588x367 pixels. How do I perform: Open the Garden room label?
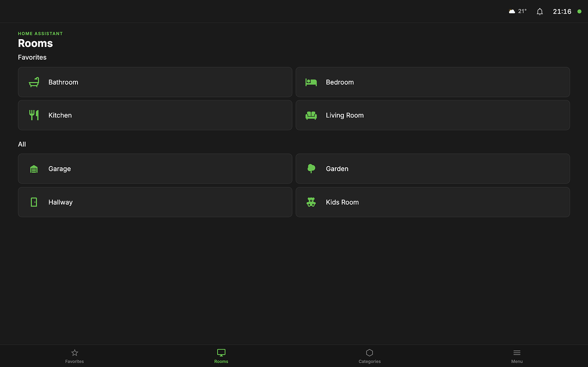[x=337, y=169]
